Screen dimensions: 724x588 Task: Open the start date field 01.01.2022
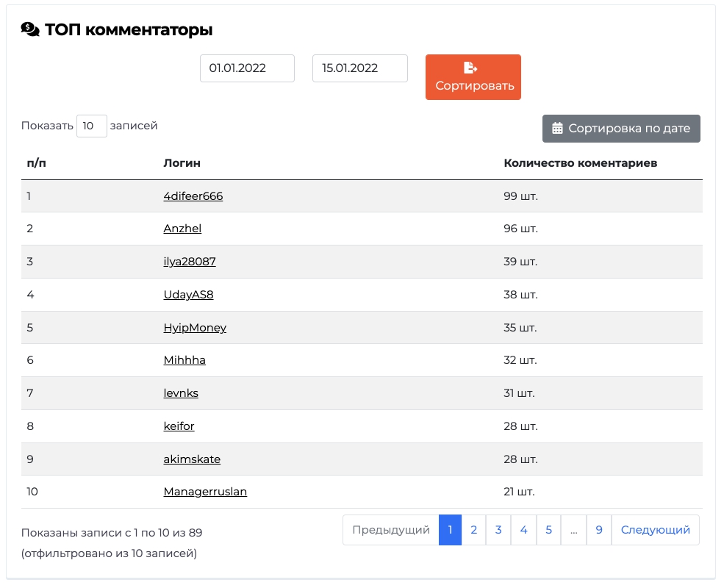pos(247,68)
